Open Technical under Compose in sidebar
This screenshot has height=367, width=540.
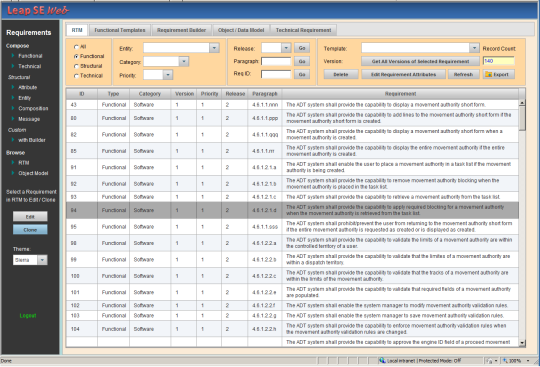point(30,66)
